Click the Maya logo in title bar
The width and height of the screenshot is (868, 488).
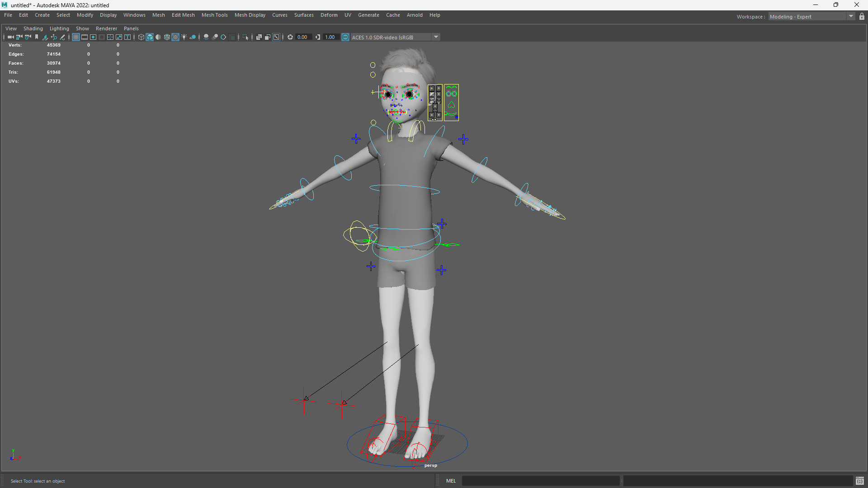pyautogui.click(x=5, y=5)
